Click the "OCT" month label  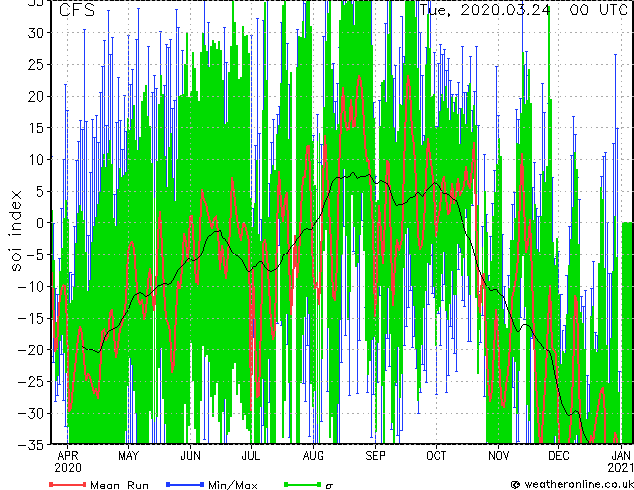point(436,456)
